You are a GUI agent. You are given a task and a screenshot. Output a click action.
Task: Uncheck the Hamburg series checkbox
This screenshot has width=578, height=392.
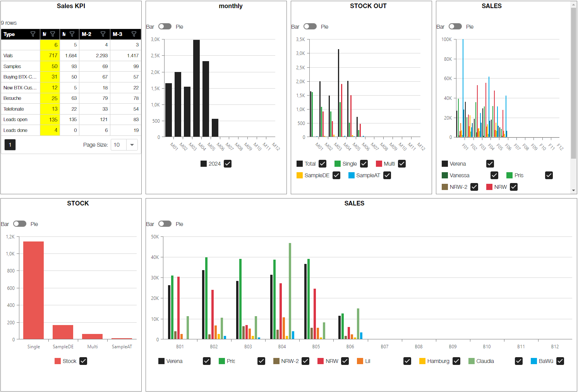pyautogui.click(x=456, y=361)
